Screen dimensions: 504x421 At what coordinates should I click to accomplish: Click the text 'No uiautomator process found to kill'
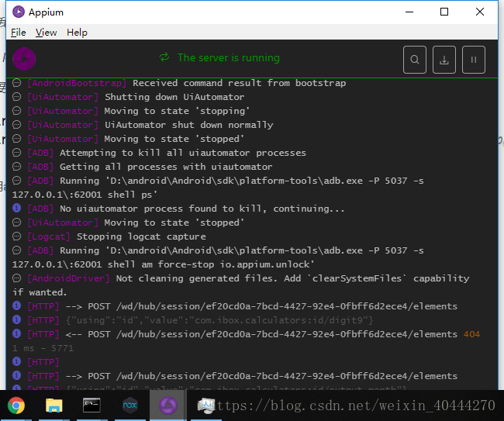click(x=161, y=209)
